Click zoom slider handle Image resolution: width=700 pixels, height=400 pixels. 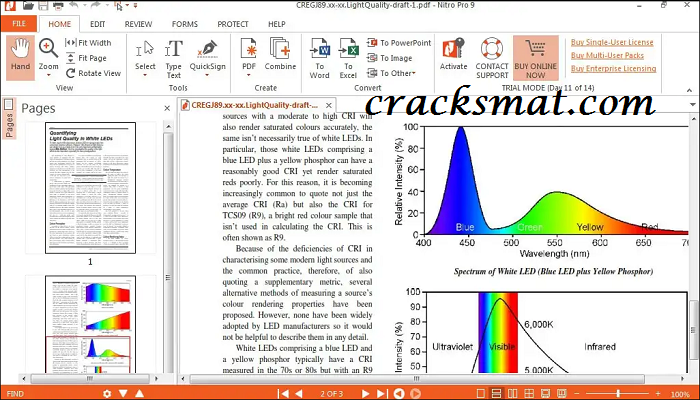click(618, 393)
